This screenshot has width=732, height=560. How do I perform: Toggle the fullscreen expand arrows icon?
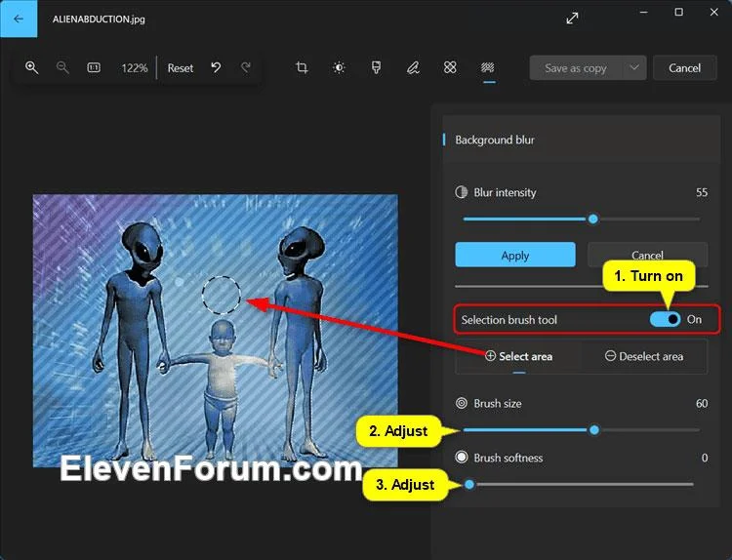pyautogui.click(x=572, y=19)
